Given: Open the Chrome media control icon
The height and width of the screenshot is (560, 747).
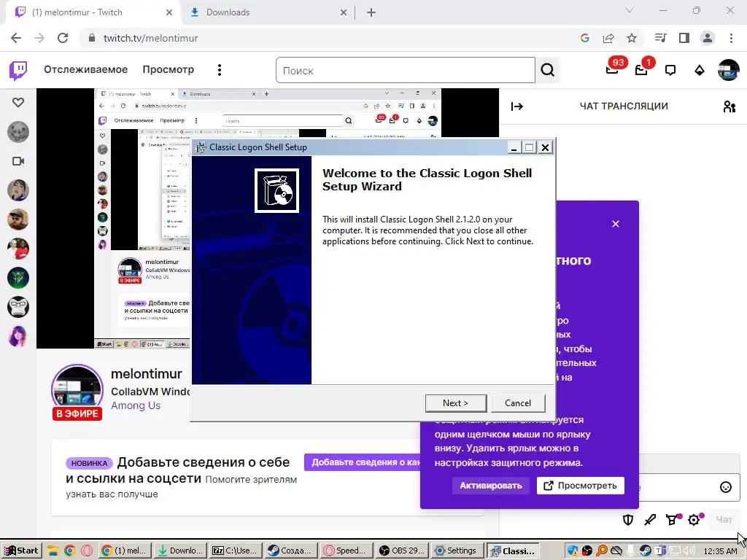Looking at the screenshot, I should point(661,38).
